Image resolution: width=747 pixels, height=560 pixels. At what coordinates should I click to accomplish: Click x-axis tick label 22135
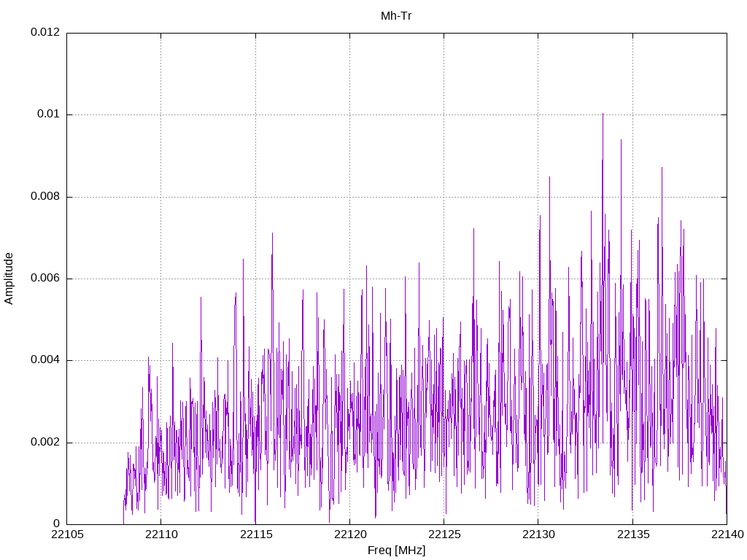point(633,534)
